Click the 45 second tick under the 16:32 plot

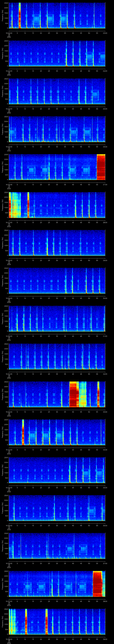pos(81,412)
